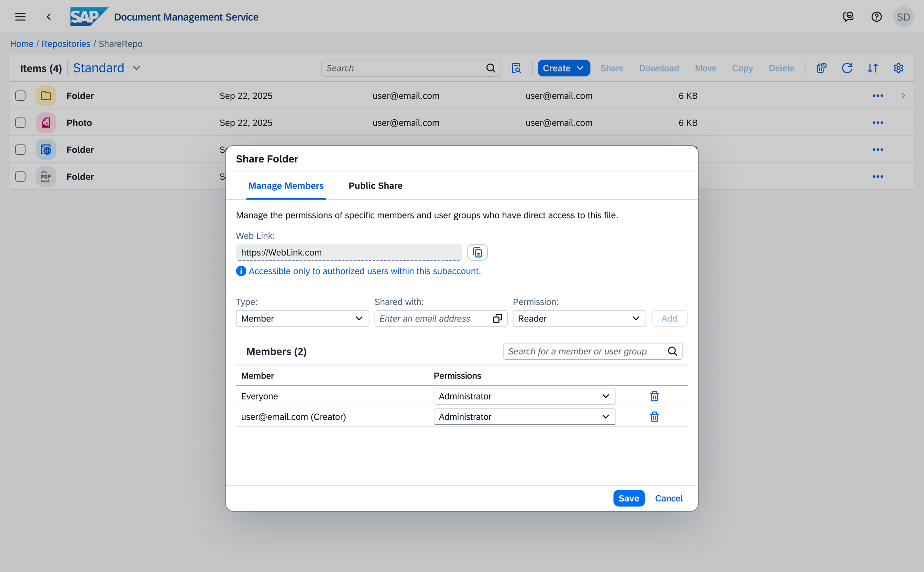This screenshot has height=572, width=924.
Task: Refresh the items list
Action: point(847,68)
